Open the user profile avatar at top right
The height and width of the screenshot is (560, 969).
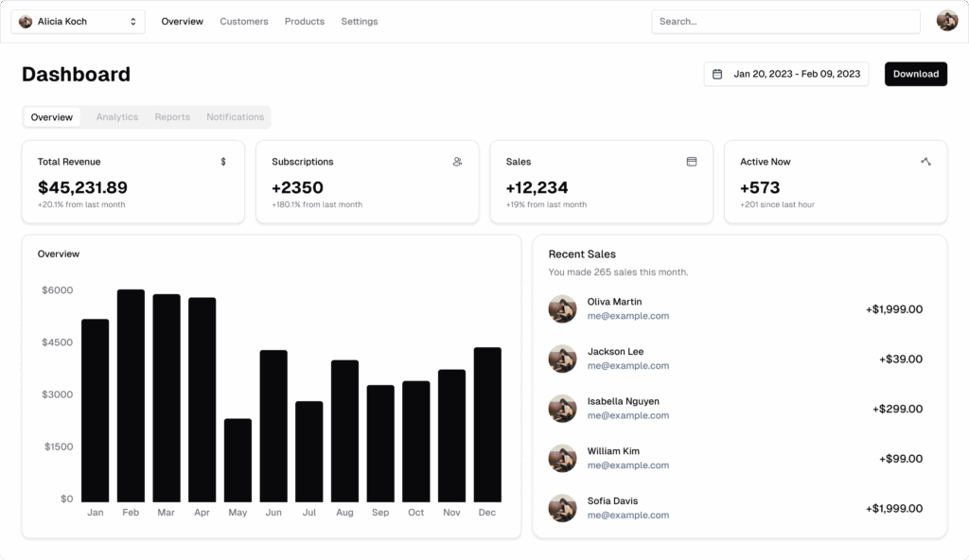click(x=946, y=21)
